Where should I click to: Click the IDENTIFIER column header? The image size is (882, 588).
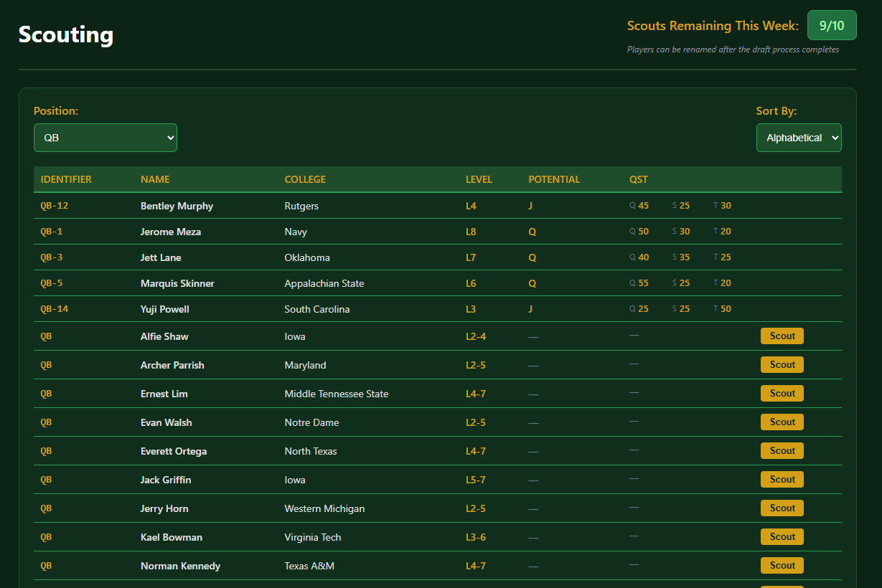(x=66, y=179)
